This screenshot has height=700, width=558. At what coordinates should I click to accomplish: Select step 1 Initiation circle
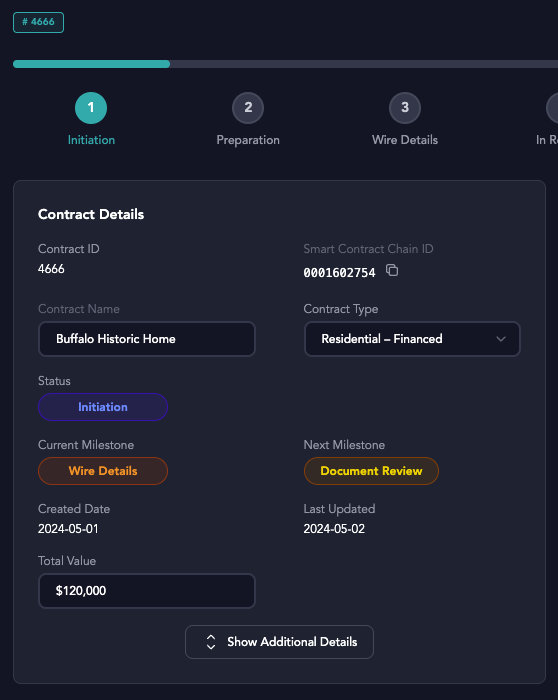pyautogui.click(x=91, y=108)
